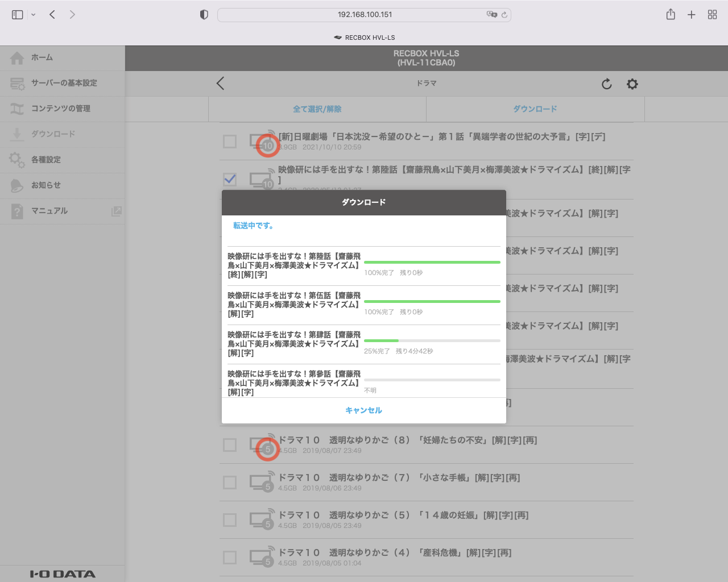
Task: Uncheck the 映像研 第陸話 checkbox
Action: click(x=230, y=180)
